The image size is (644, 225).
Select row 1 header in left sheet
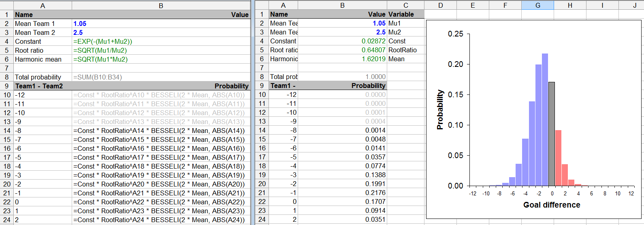tap(7, 15)
